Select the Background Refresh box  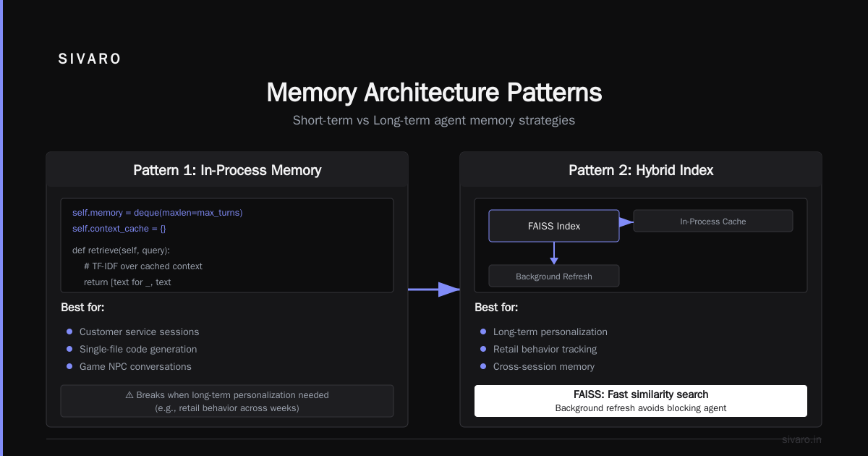[x=554, y=276]
